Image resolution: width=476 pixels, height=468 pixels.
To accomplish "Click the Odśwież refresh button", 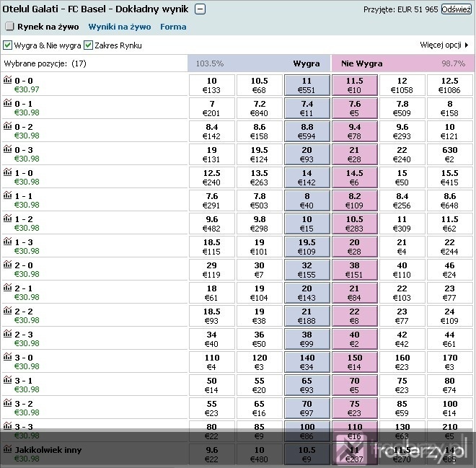I will tap(457, 9).
